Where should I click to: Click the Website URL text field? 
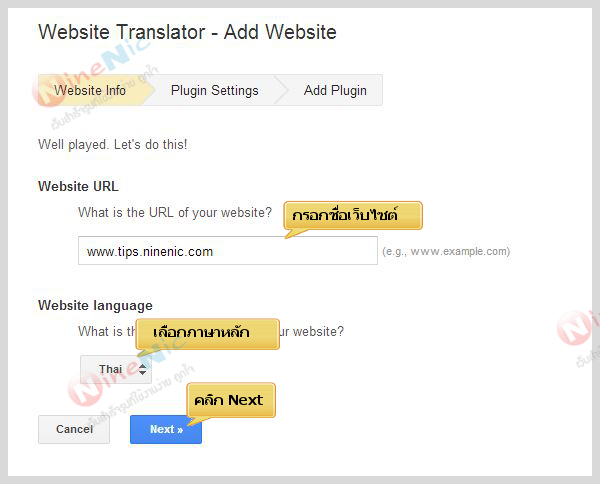(x=227, y=251)
